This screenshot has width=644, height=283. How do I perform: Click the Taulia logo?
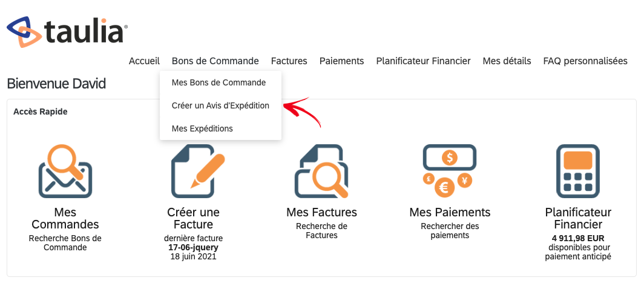(x=67, y=32)
